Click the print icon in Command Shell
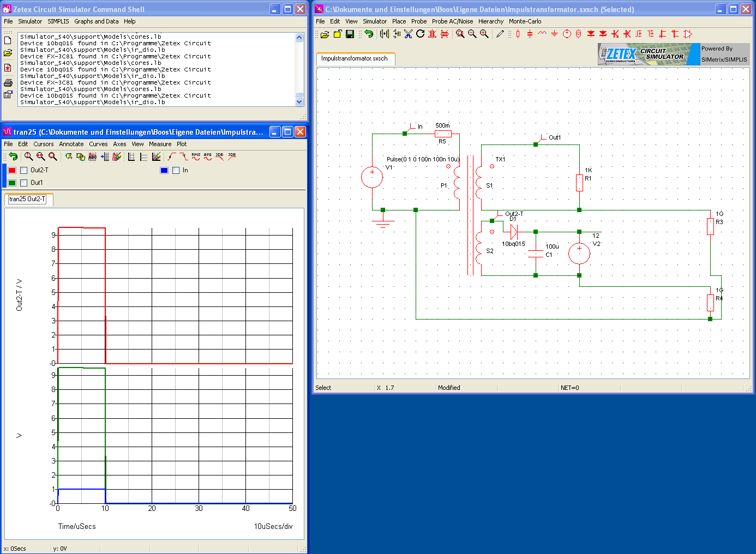This screenshot has width=756, height=554. tap(8, 83)
